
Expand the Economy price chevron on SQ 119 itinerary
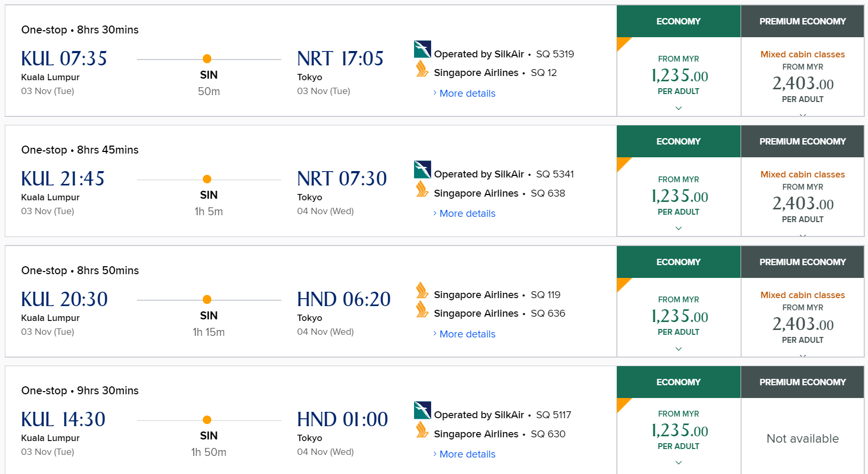pos(678,349)
